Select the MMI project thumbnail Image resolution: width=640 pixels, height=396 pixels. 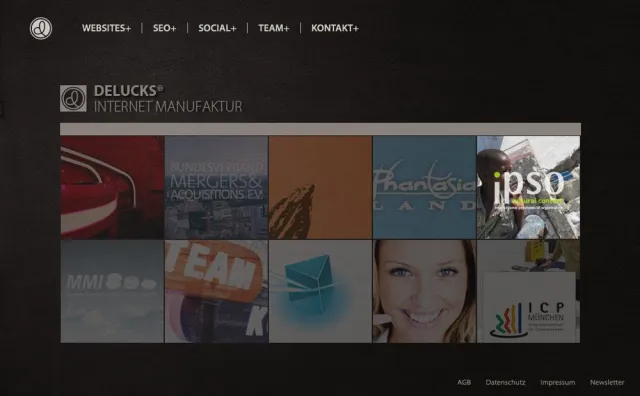click(112, 291)
